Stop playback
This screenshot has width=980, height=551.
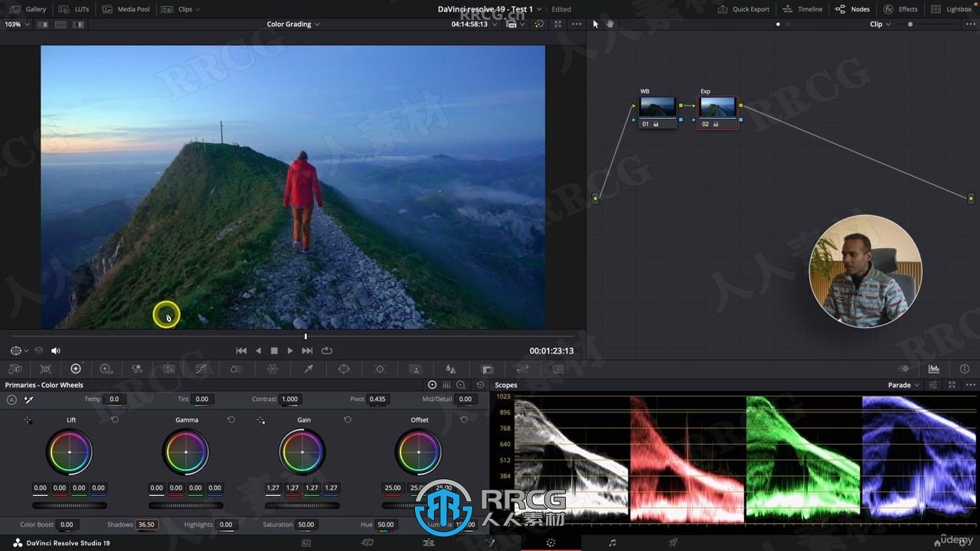click(x=274, y=350)
